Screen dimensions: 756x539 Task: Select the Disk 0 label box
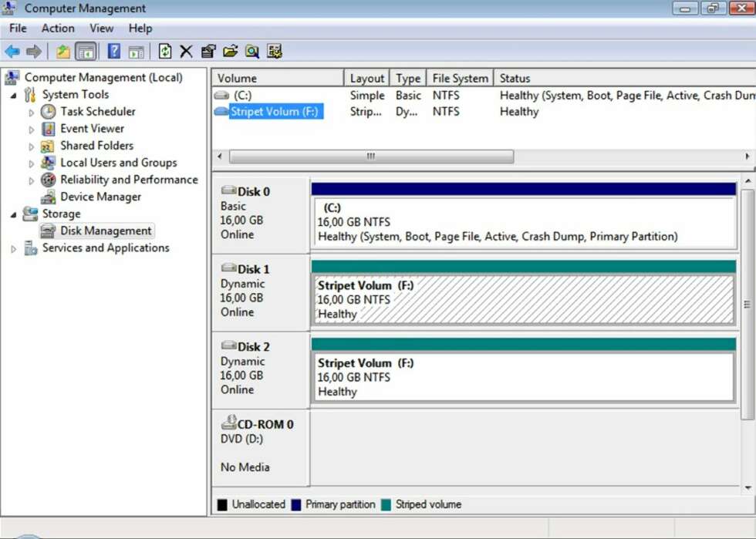click(261, 214)
